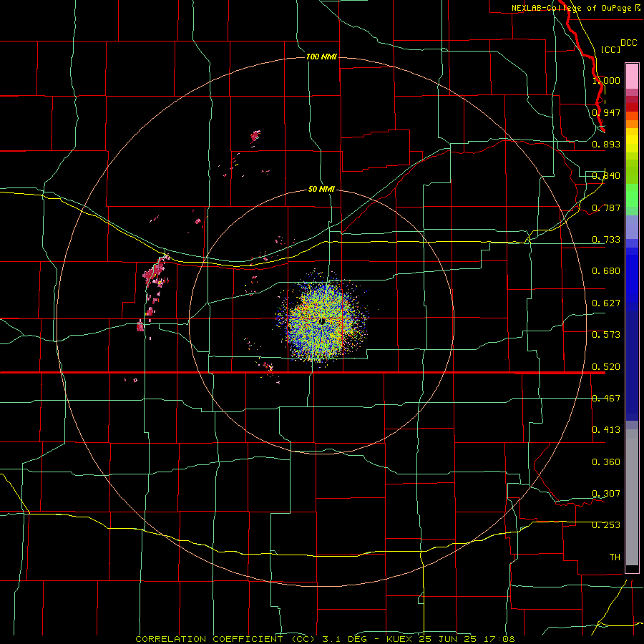Click the TH label at the scale bottom

point(615,557)
